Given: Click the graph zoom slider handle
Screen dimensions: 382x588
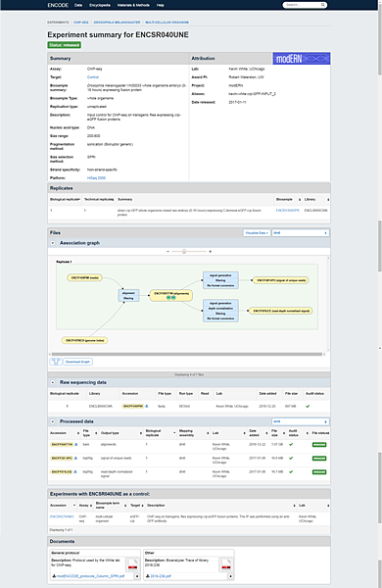Looking at the screenshot, I should tap(184, 251).
